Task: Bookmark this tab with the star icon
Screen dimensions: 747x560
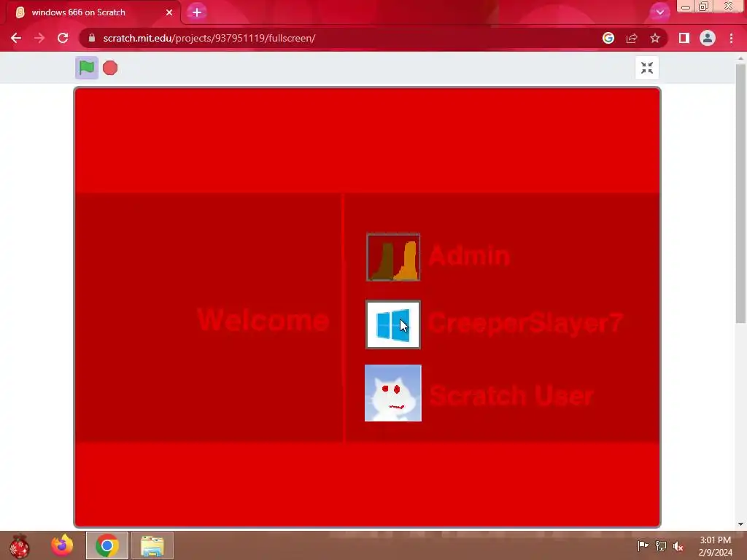Action: [655, 38]
